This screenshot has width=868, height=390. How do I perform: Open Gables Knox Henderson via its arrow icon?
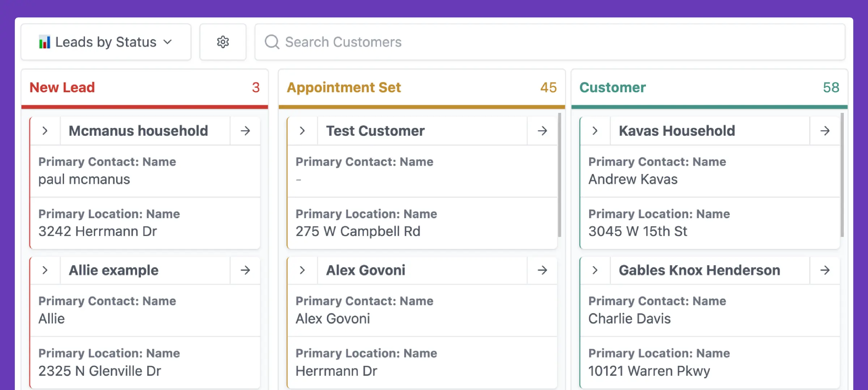[825, 270]
